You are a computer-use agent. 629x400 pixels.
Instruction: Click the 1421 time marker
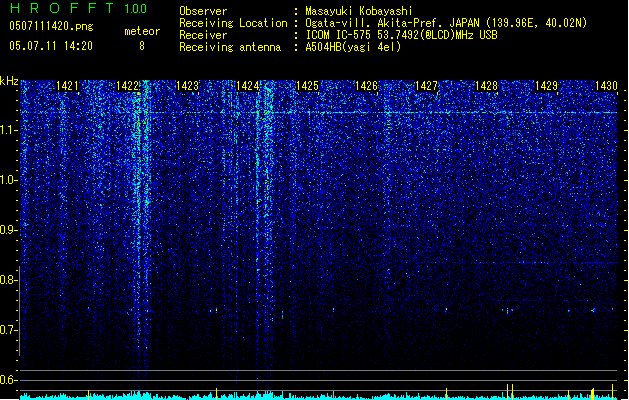(67, 86)
